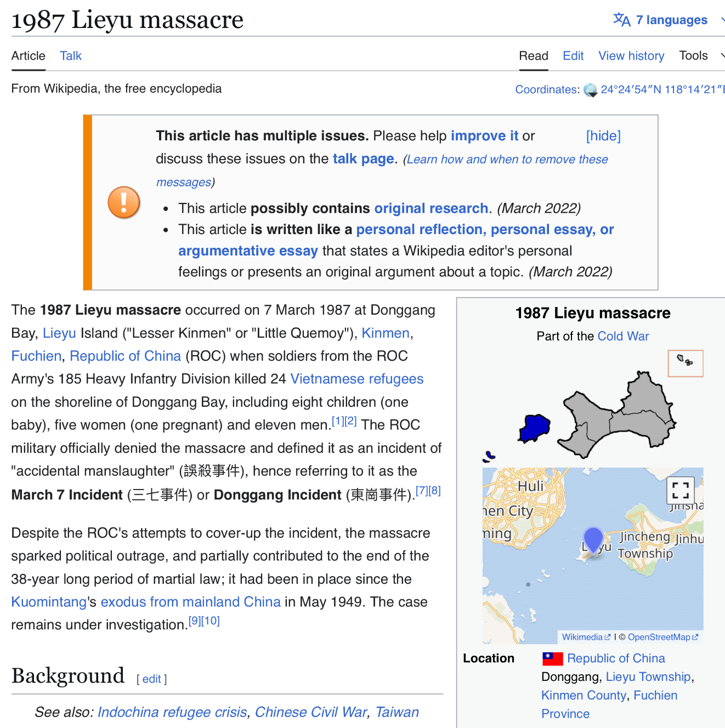Click the Kinmen County link
725x728 pixels.
click(584, 695)
